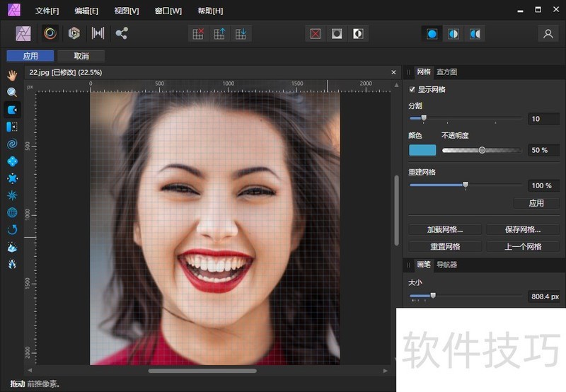Click the 上一个网格 button
This screenshot has height=392, width=566.
[523, 246]
